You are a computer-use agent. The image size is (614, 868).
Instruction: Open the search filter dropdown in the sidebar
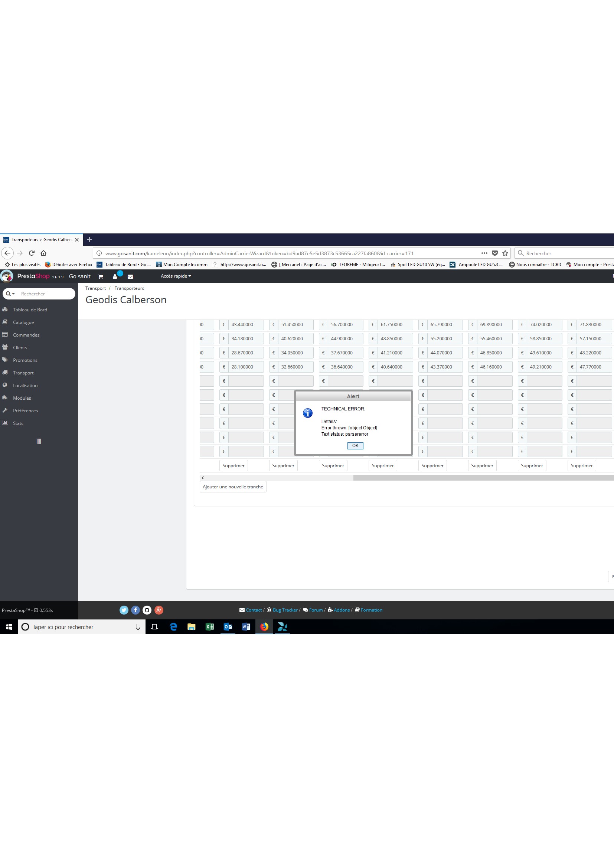tap(10, 294)
